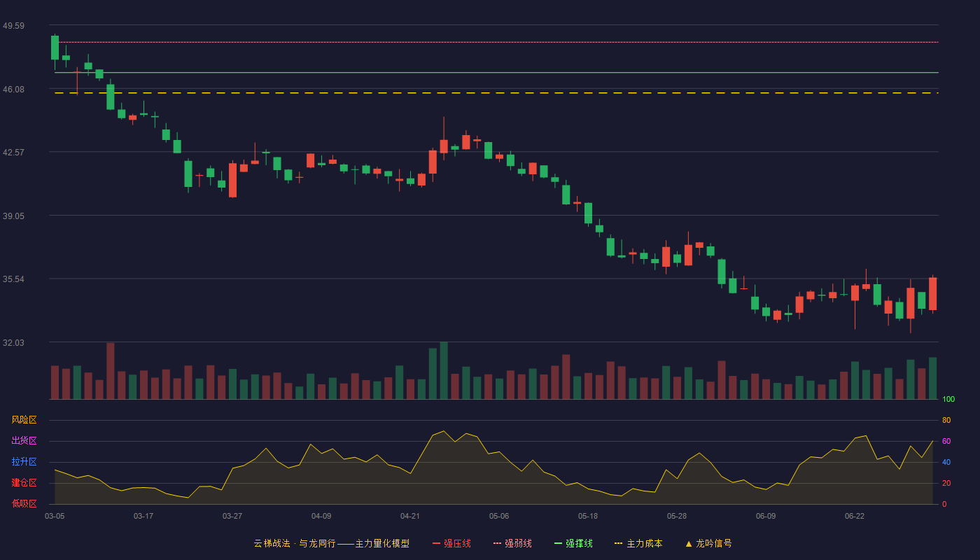This screenshot has height=560, width=980.
Task: Click the 42.57 price axis label
Action: coord(13,153)
